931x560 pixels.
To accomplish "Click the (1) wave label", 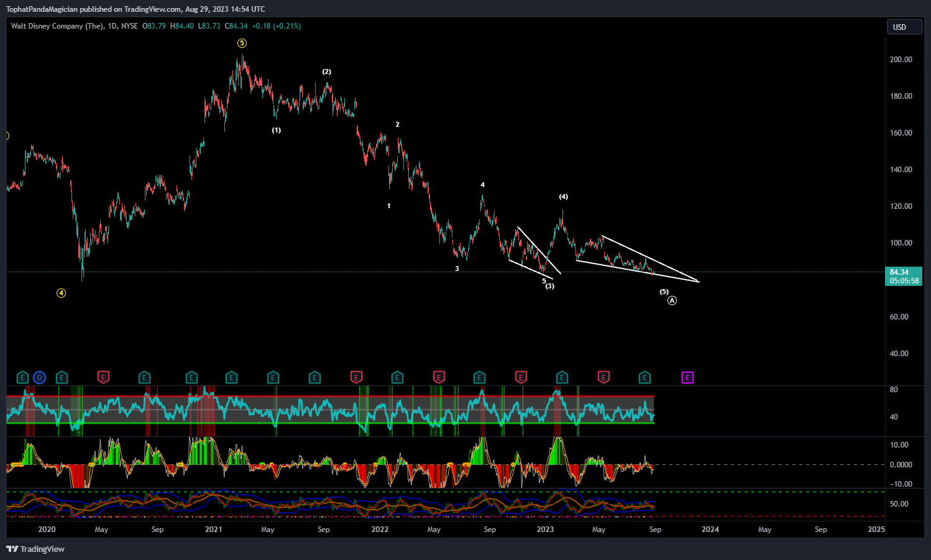I will pos(276,130).
